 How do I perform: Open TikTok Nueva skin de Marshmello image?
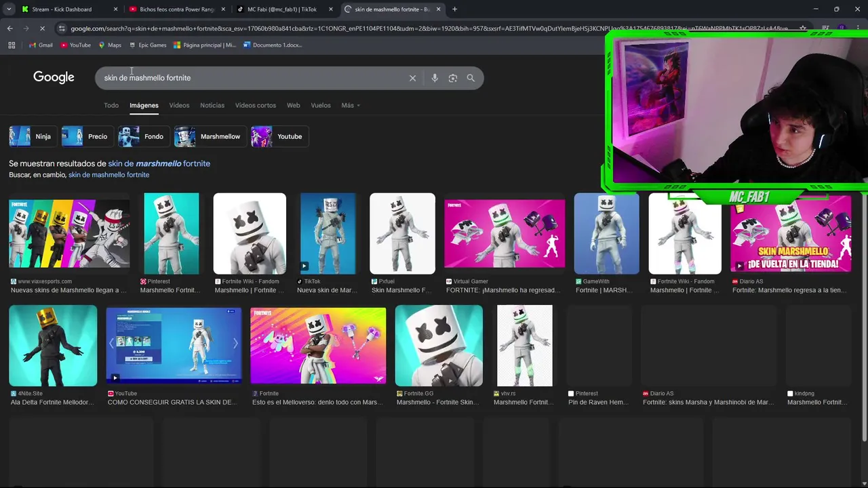pos(328,234)
